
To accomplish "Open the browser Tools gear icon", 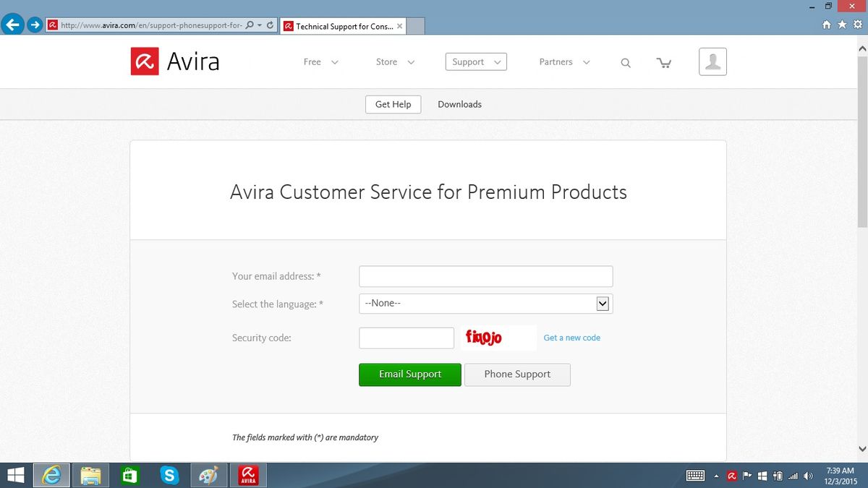I will coord(857,25).
